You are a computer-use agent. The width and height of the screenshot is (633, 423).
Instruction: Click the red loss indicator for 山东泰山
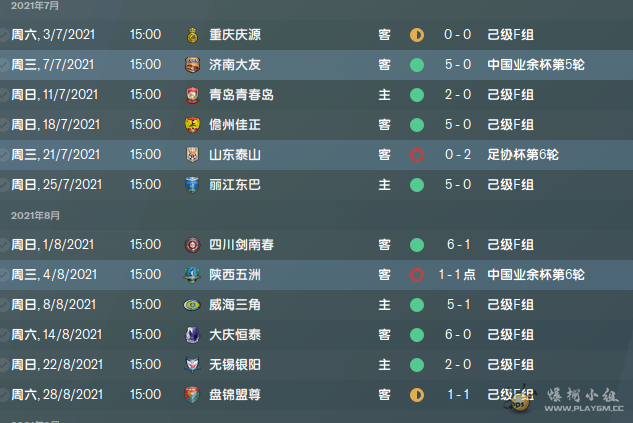(417, 155)
